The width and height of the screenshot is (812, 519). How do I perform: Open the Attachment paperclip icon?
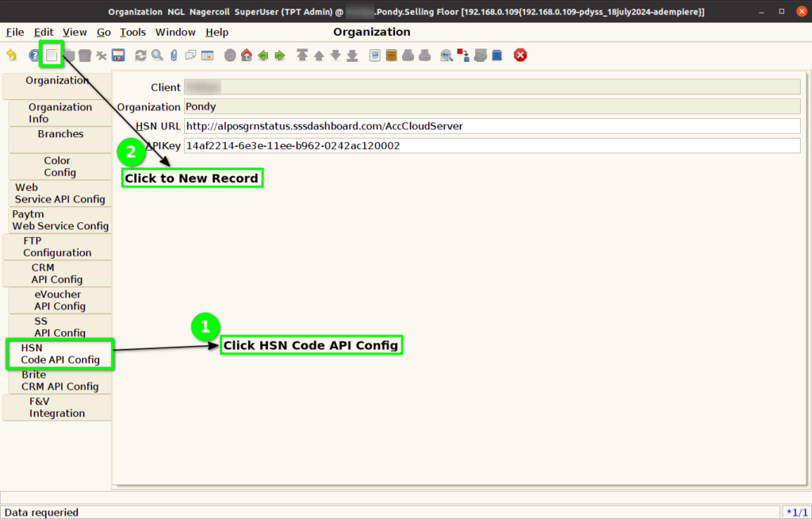pos(174,55)
